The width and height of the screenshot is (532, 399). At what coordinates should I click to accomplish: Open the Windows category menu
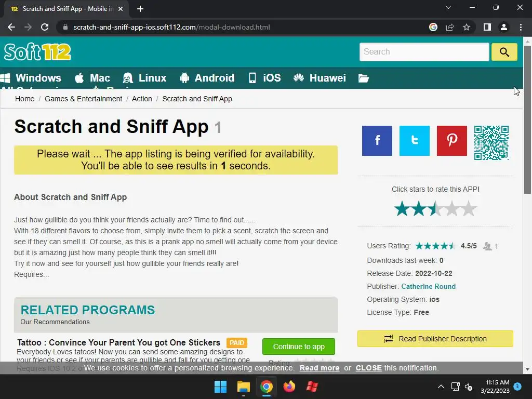click(31, 78)
